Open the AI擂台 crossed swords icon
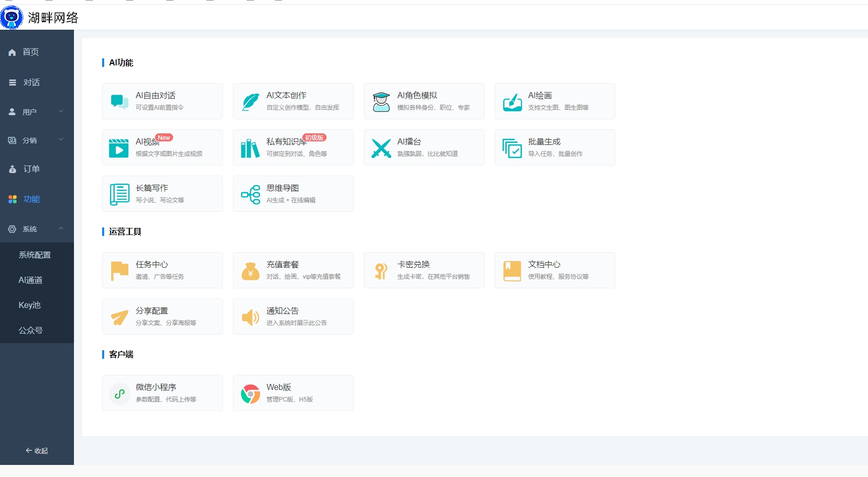 point(381,148)
